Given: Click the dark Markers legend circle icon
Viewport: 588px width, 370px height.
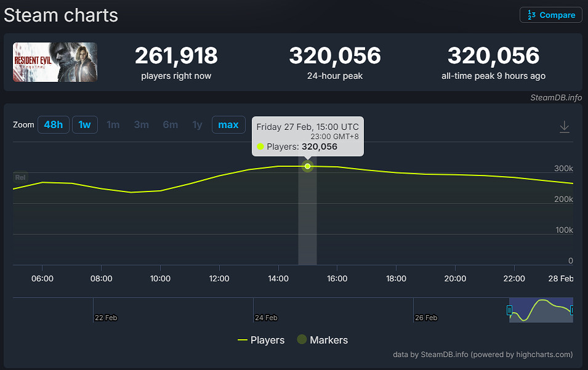Looking at the screenshot, I should pyautogui.click(x=302, y=340).
